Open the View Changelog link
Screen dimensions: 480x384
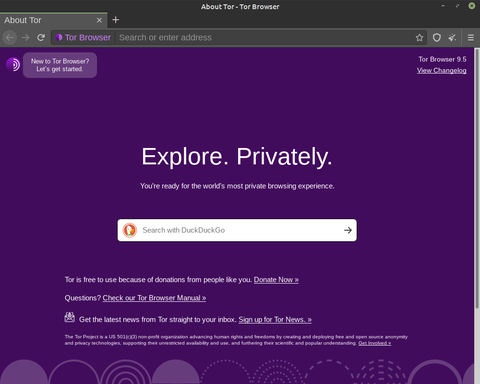pos(441,71)
